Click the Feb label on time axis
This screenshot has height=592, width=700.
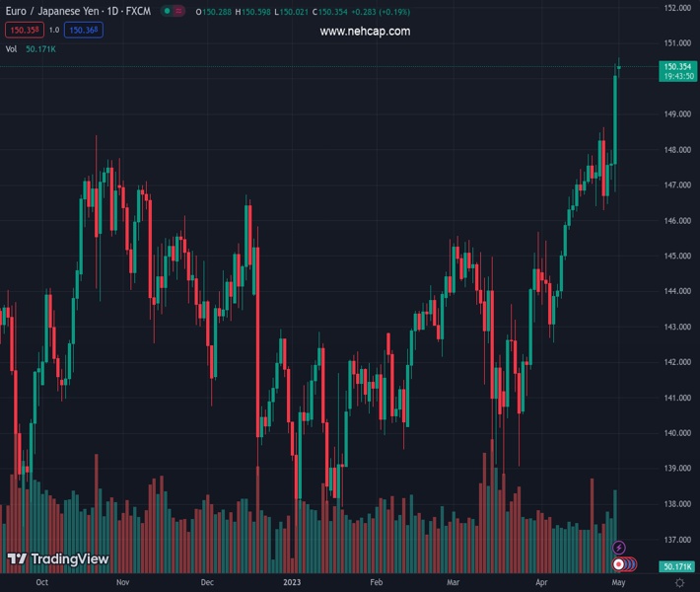[376, 583]
